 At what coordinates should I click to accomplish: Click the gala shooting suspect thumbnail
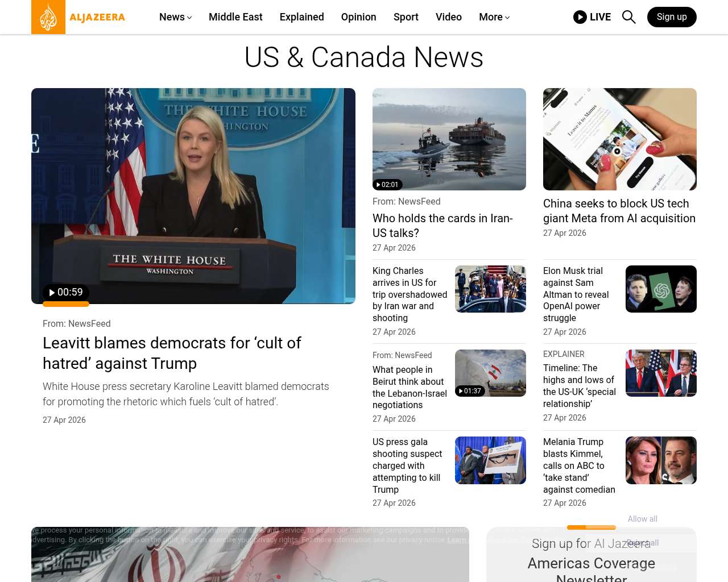tap(490, 460)
